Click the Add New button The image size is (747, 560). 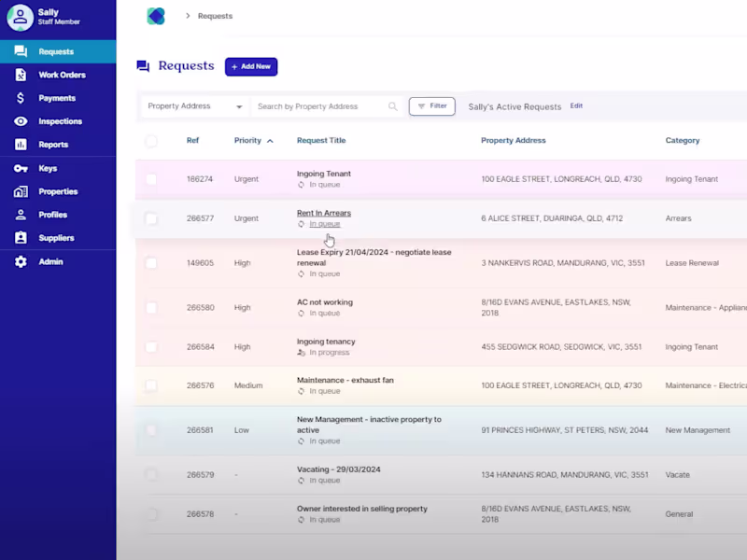pos(251,66)
